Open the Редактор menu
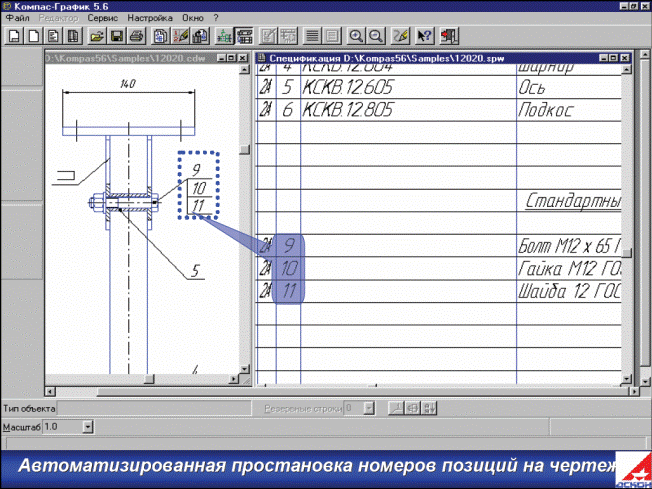 pos(58,18)
